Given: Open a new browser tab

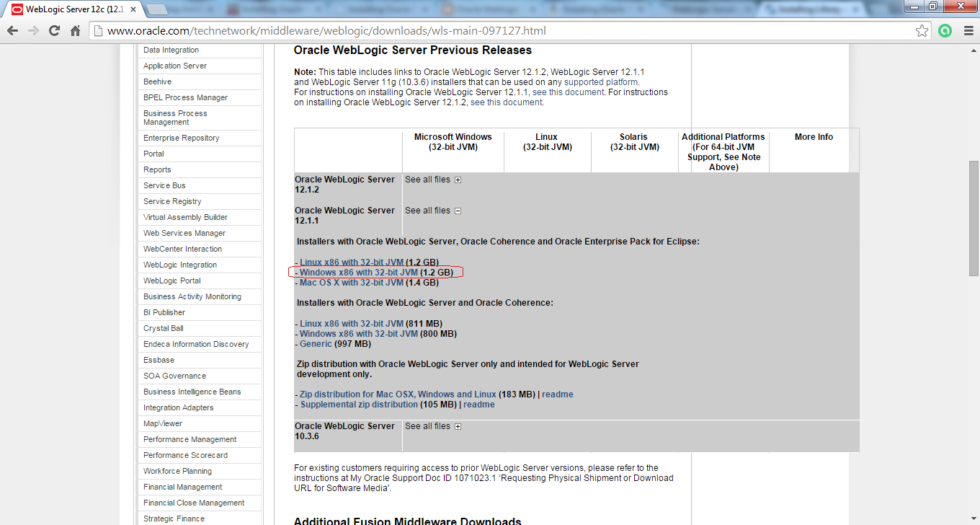Looking at the screenshot, I should coord(874,9).
